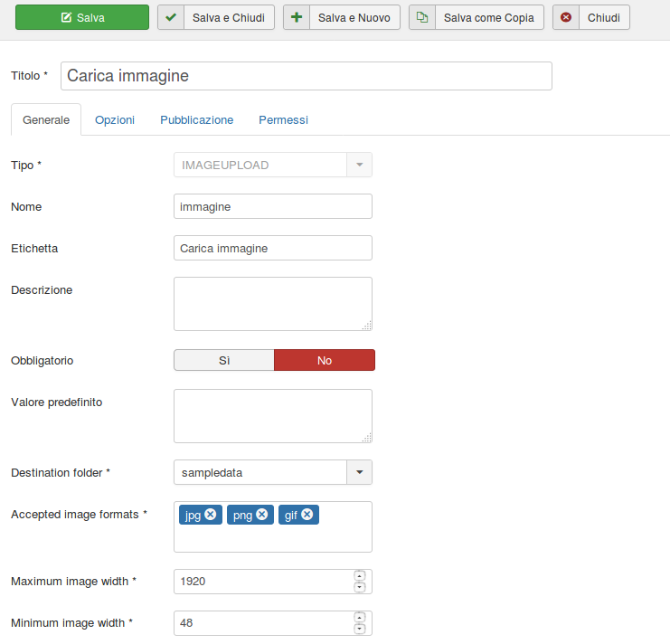The height and width of the screenshot is (644, 670).
Task: Click the Tipo dropdown arrow
Action: 359,165
